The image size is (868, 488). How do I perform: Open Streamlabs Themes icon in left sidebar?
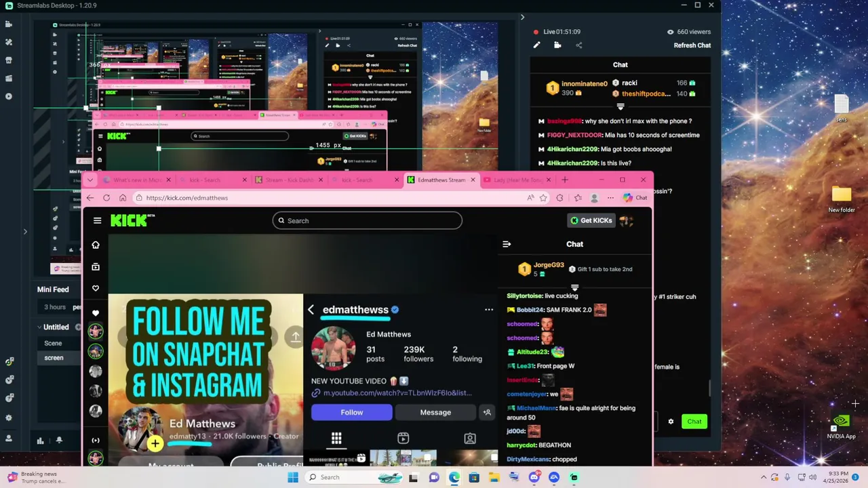9,42
